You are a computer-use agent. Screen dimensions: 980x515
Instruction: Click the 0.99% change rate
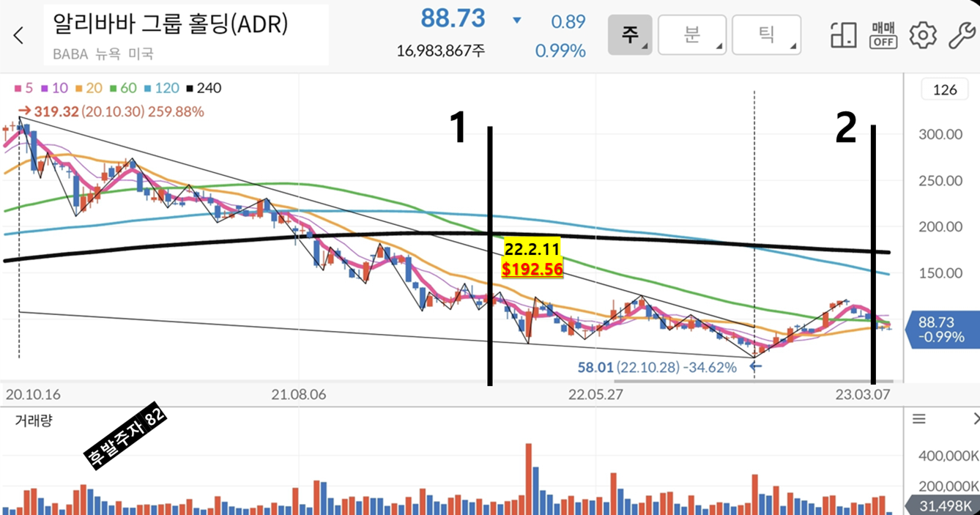click(560, 51)
